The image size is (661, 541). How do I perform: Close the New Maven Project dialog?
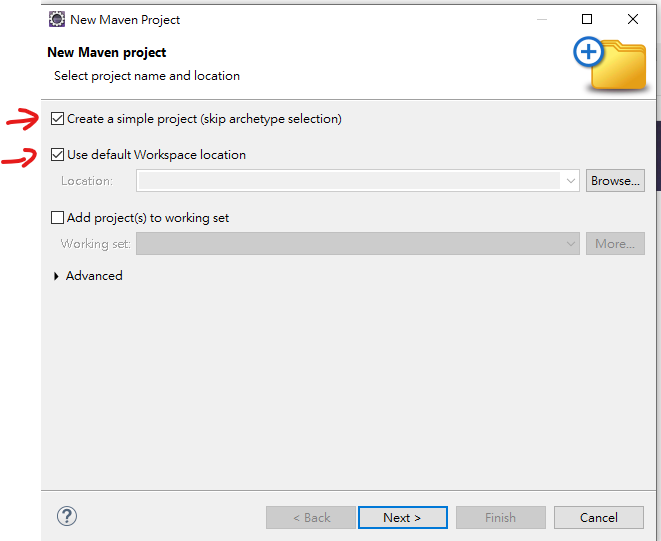click(x=633, y=19)
